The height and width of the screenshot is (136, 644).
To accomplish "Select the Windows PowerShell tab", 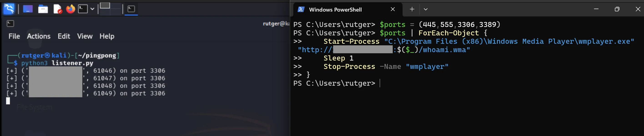I will click(335, 10).
